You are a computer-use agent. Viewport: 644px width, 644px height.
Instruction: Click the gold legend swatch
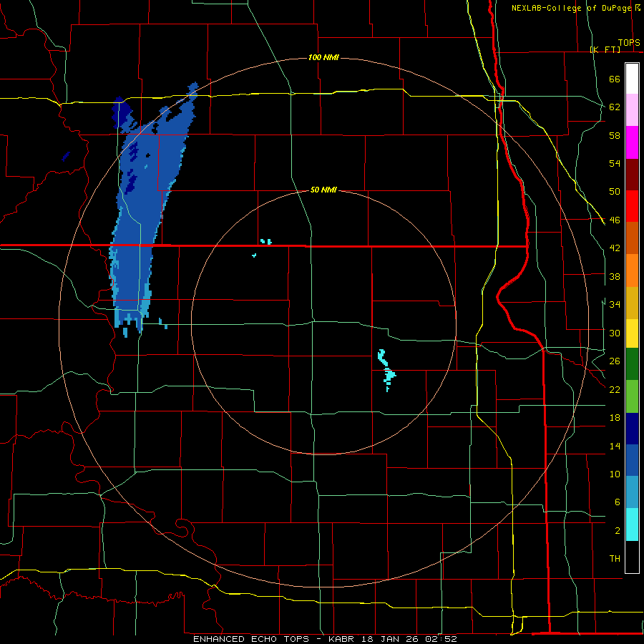point(632,303)
